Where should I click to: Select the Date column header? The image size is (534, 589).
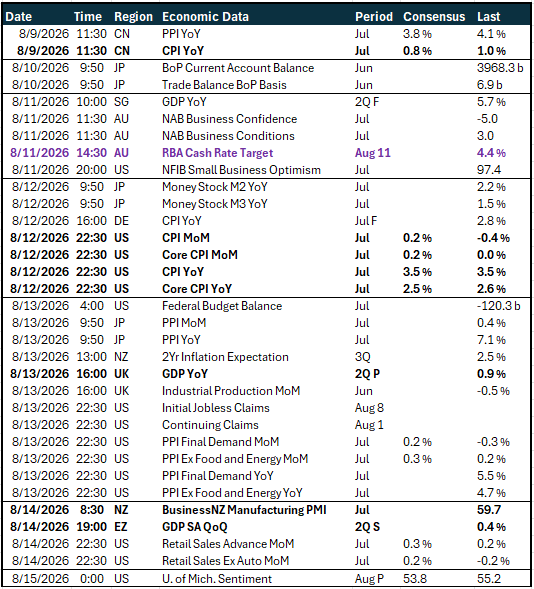coord(19,17)
